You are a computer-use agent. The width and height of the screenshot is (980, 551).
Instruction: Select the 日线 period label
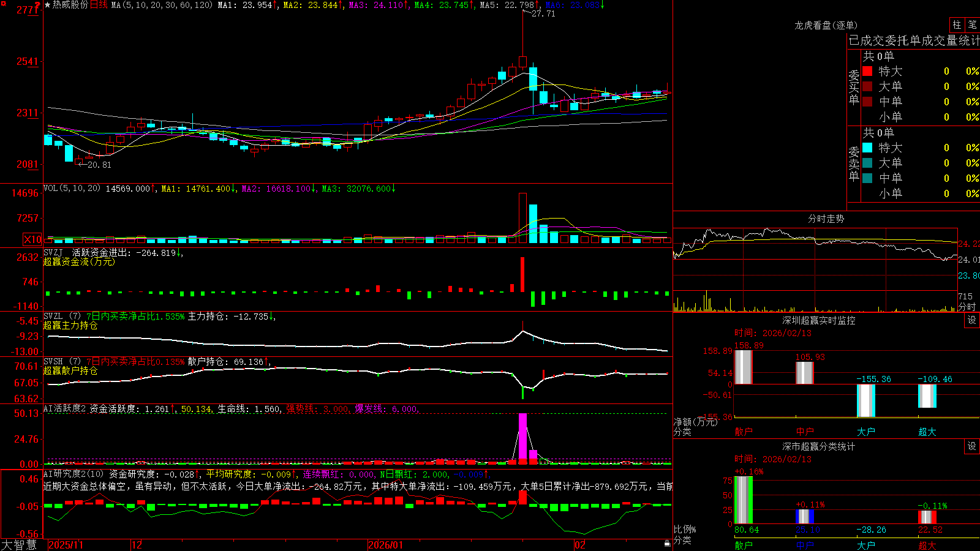click(99, 5)
